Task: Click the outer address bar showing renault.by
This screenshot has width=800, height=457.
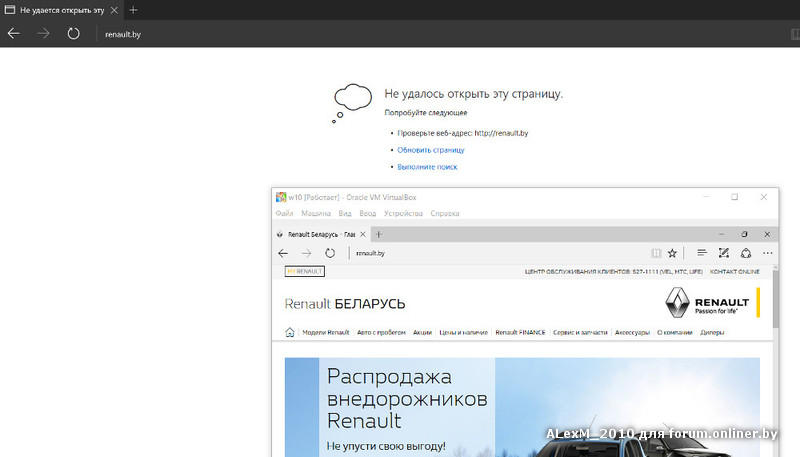Action: [x=300, y=34]
